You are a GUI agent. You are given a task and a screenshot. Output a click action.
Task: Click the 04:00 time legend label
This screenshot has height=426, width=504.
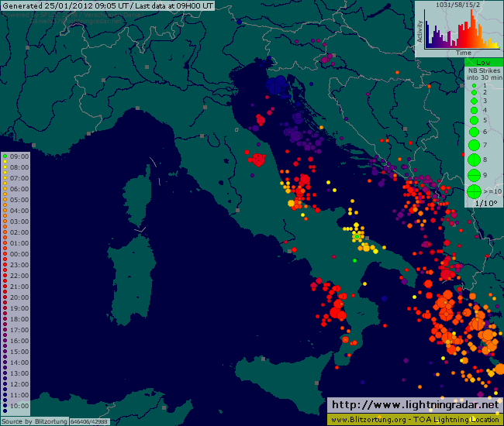point(19,211)
